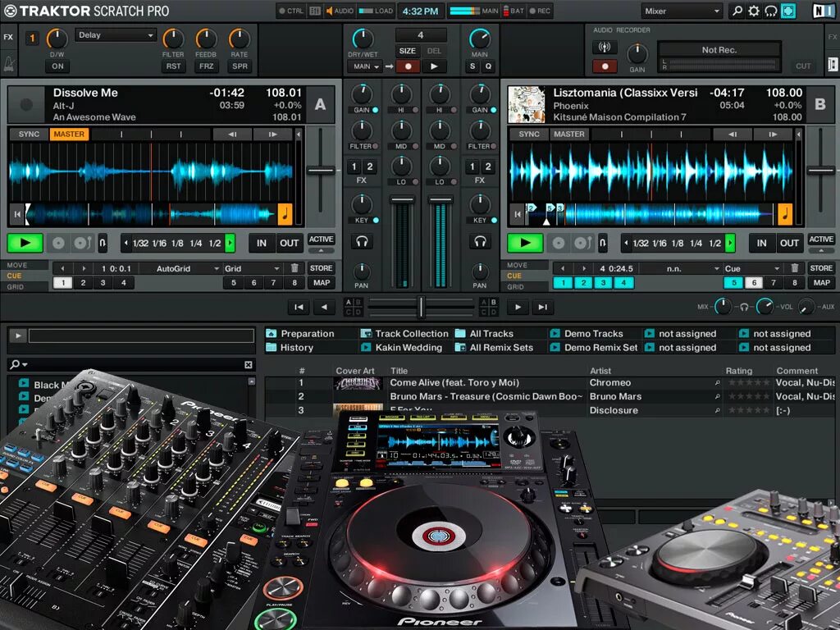This screenshot has height=630, width=840.
Task: Skip to start of Deck B track
Action: (517, 214)
